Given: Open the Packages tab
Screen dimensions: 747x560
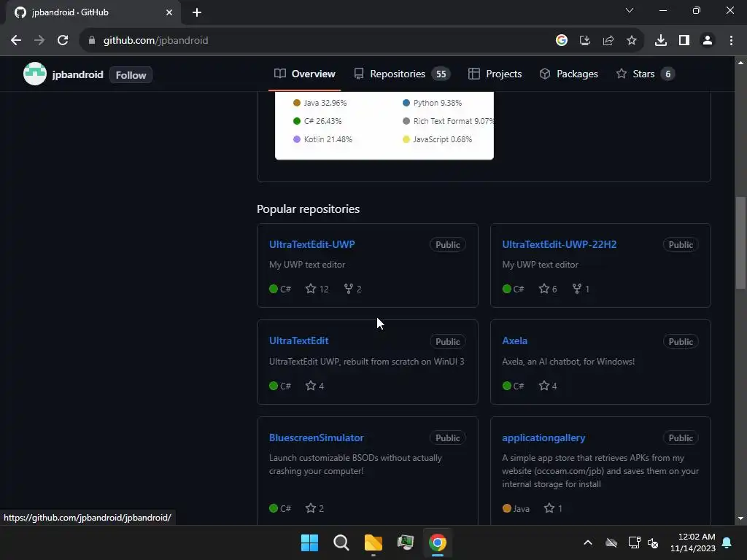Looking at the screenshot, I should click(568, 74).
